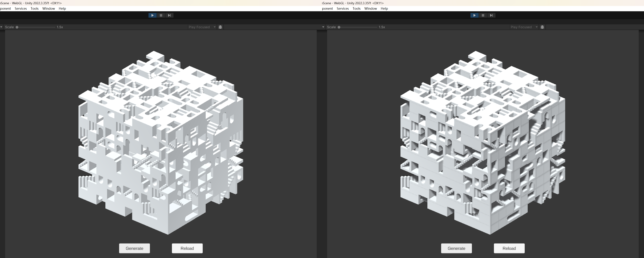Open Help menu in the right window
The width and height of the screenshot is (644, 258).
click(384, 8)
